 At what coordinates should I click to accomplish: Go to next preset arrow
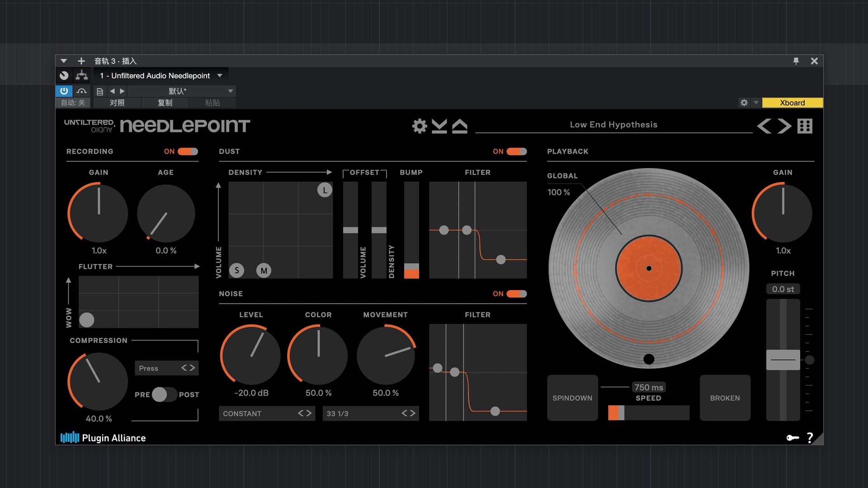(784, 126)
